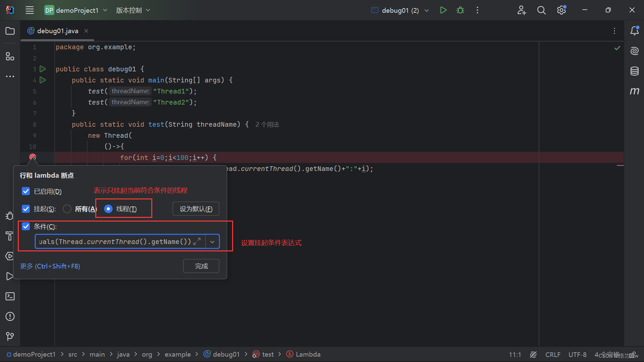
Task: Click 设为默认 make default button
Action: [x=196, y=209]
